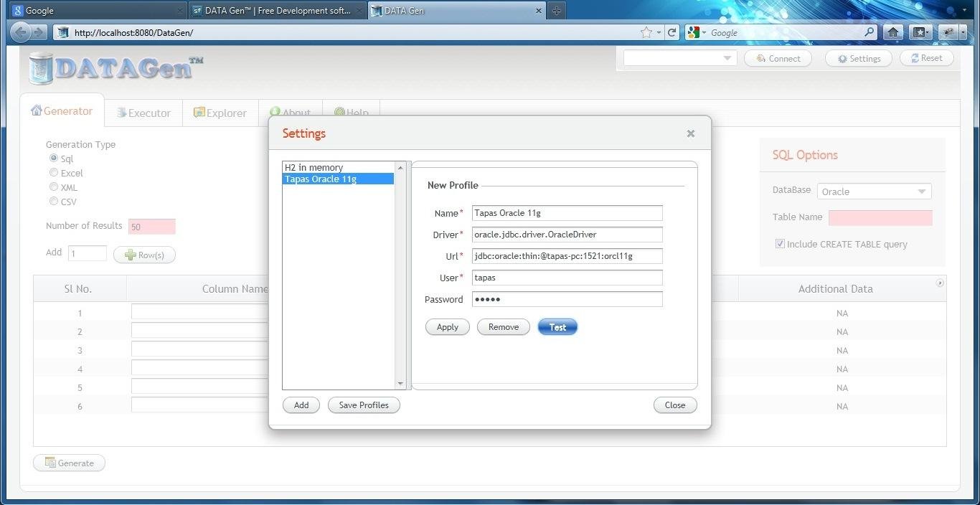Switch to the Explorer tab
Screen dimensions: 980x505
(220, 113)
